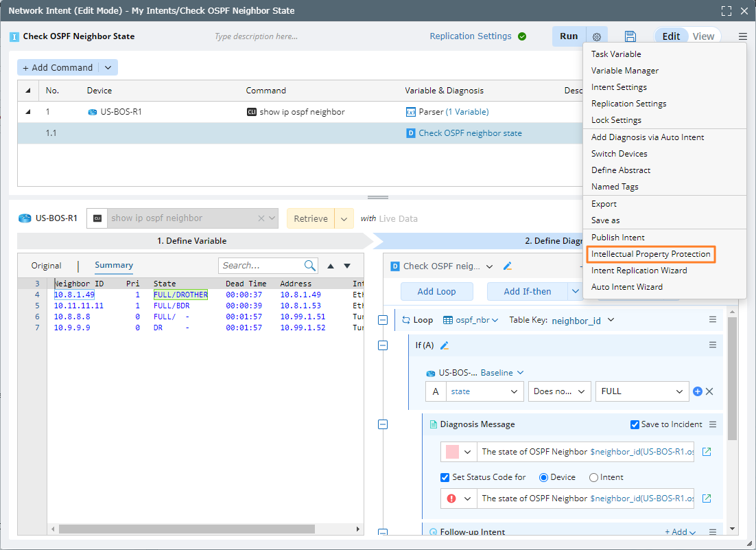756x550 pixels.
Task: Click the search magnifier icon in Summary pane
Action: 310,266
